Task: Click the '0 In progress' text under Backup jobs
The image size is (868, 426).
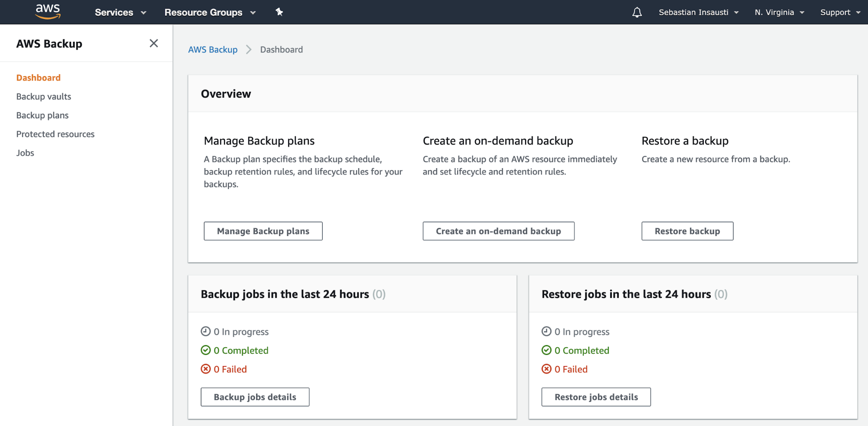Action: (x=241, y=332)
